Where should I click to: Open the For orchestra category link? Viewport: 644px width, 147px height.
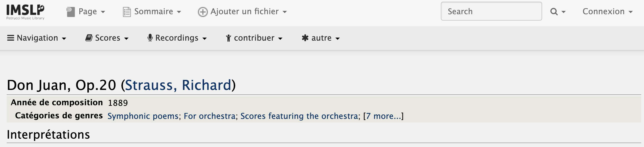point(210,116)
